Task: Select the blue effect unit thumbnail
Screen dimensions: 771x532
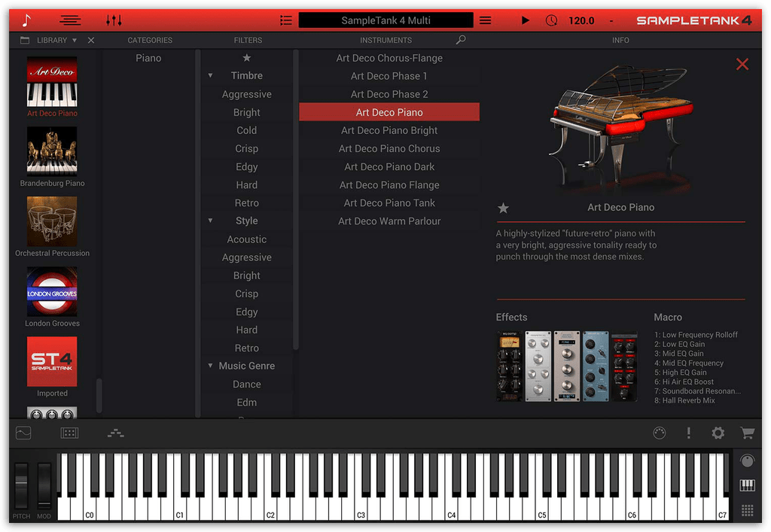Action: click(x=596, y=366)
